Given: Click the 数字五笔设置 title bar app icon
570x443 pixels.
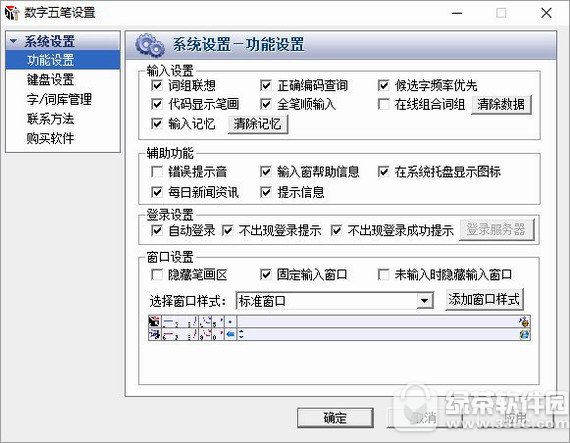Looking at the screenshot, I should tap(12, 13).
